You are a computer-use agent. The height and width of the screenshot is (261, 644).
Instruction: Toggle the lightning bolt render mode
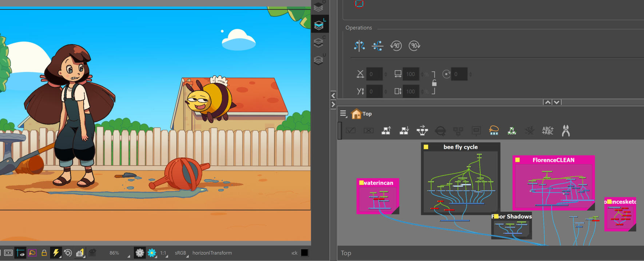(x=56, y=253)
